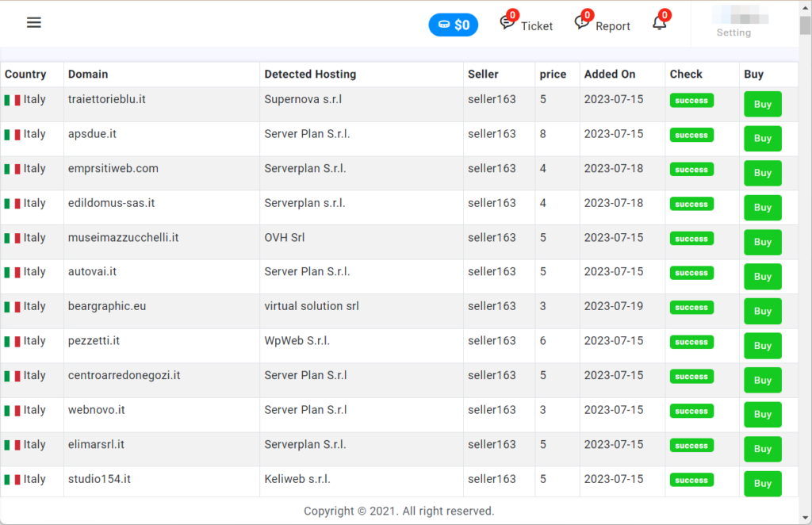This screenshot has height=525, width=812.
Task: Sort the table by the Country column header
Action: 25,75
